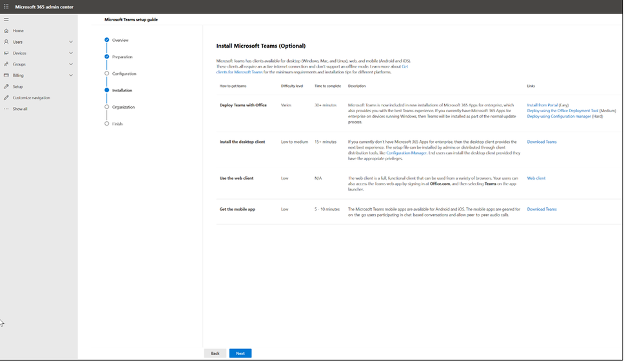Click Download Teams link for mobile app
The height and width of the screenshot is (362, 644).
point(542,209)
